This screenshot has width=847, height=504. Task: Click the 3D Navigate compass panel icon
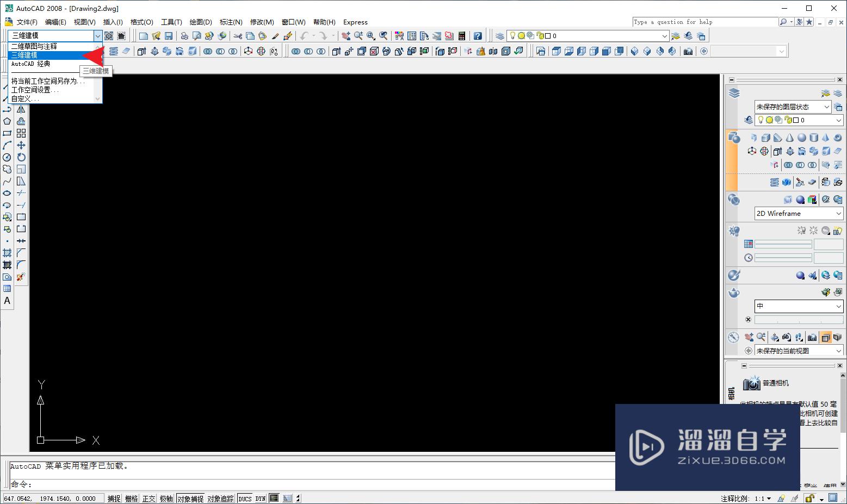(733, 337)
